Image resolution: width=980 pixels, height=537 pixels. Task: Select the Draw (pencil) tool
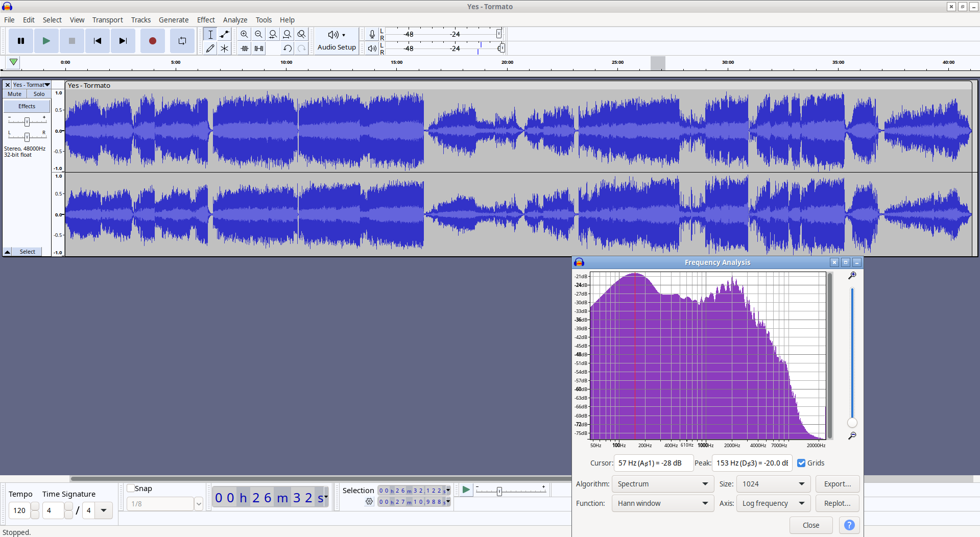pyautogui.click(x=210, y=48)
